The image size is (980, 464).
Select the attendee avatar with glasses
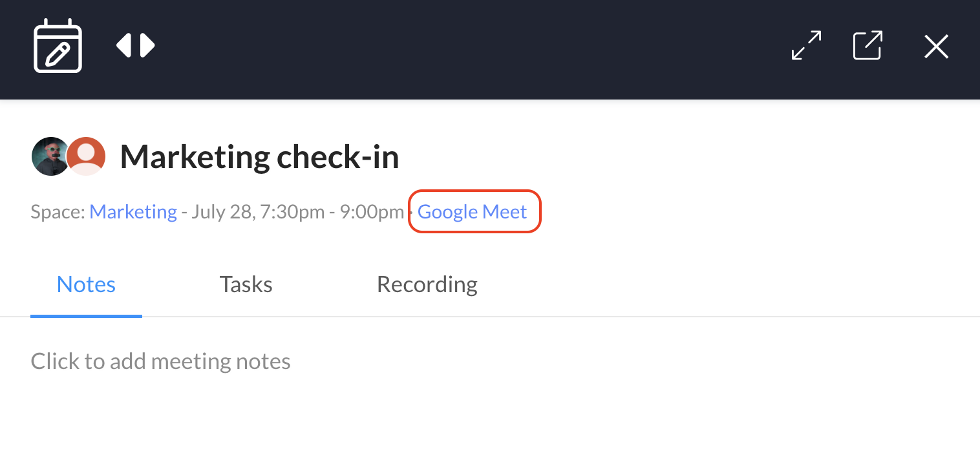point(50,156)
